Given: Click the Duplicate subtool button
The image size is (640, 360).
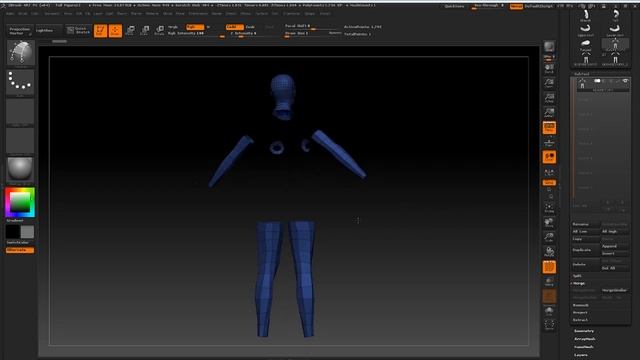Looking at the screenshot, I should click(586, 250).
